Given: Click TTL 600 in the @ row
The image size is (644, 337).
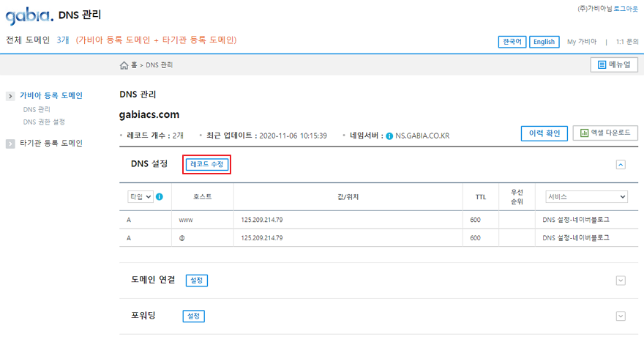Looking at the screenshot, I should coord(475,238).
